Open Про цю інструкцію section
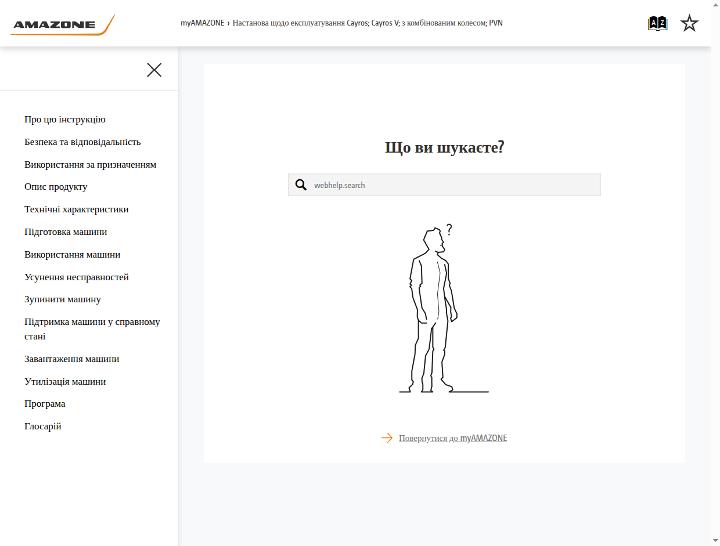 [65, 119]
